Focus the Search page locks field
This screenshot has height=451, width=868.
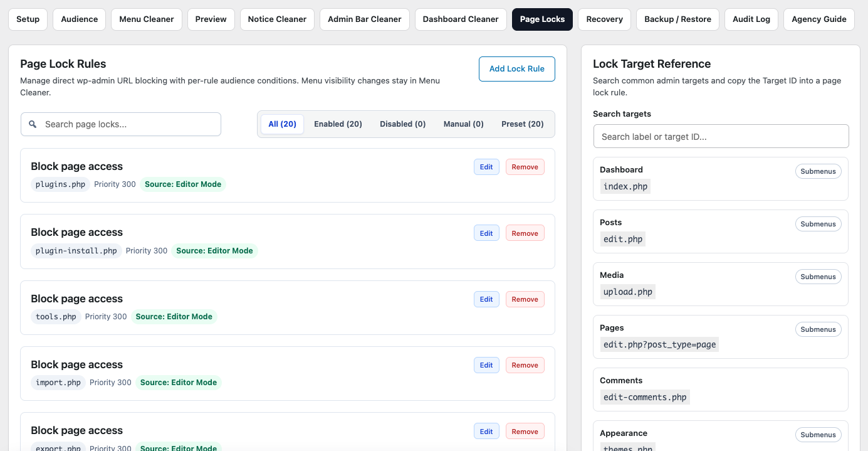pos(121,124)
